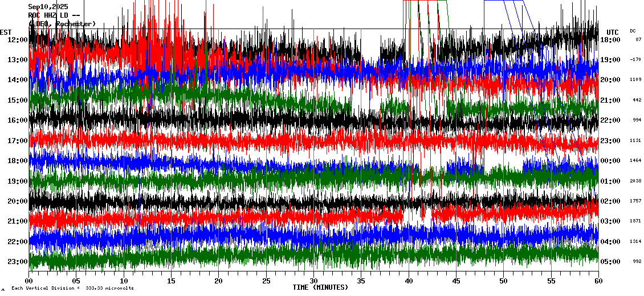Click the 19:00 EST row label
Screen dimensions: 644x296
(18, 181)
